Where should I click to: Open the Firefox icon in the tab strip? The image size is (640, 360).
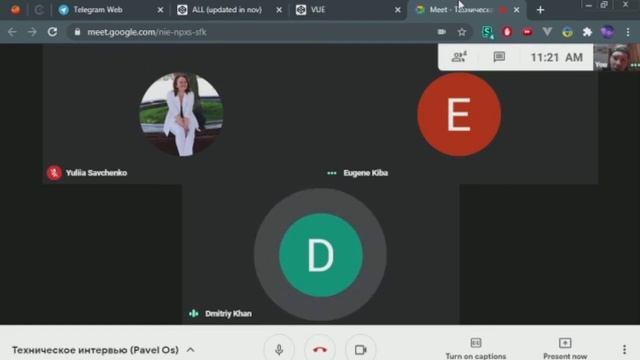pos(16,9)
